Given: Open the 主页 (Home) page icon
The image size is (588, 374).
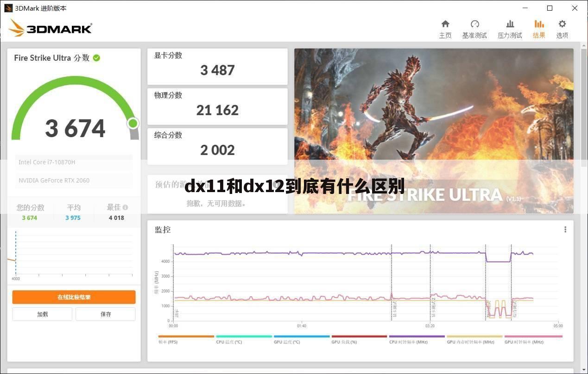Looking at the screenshot, I should click(x=445, y=24).
